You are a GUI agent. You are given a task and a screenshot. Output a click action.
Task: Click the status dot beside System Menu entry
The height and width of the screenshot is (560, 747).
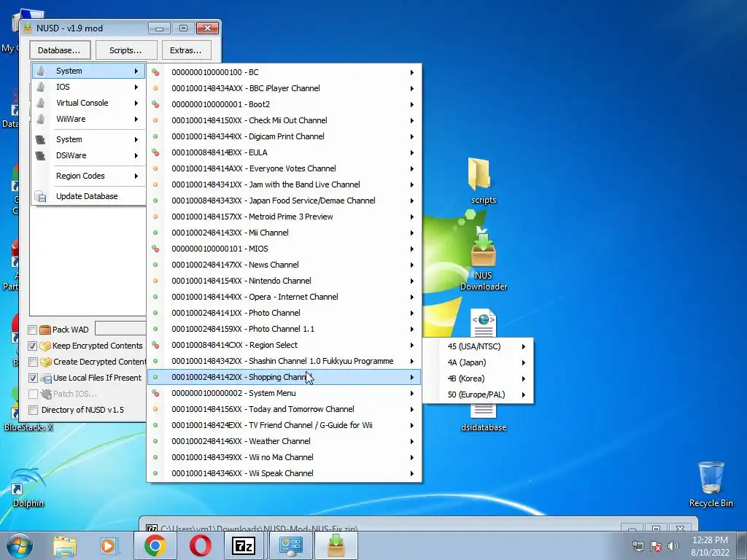point(155,393)
